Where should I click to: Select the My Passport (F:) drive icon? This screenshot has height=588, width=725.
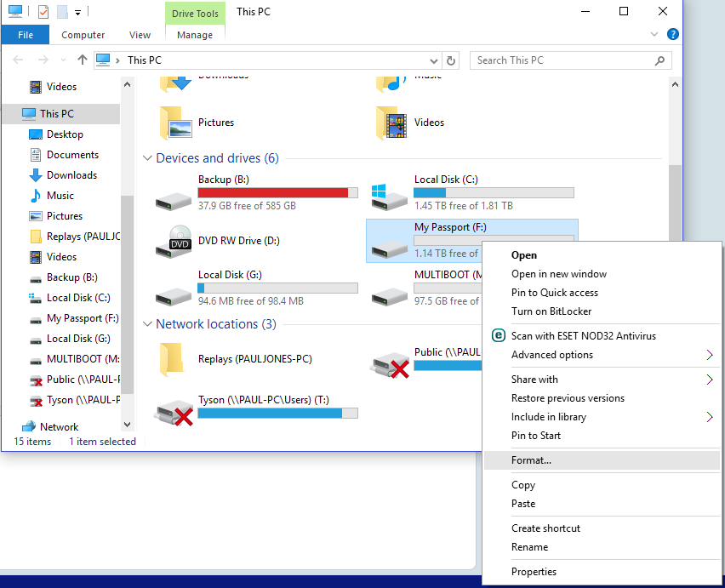pyautogui.click(x=390, y=249)
